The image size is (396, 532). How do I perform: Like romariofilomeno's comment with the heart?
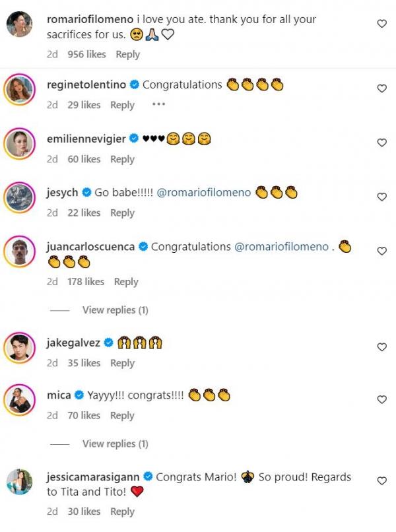click(381, 24)
